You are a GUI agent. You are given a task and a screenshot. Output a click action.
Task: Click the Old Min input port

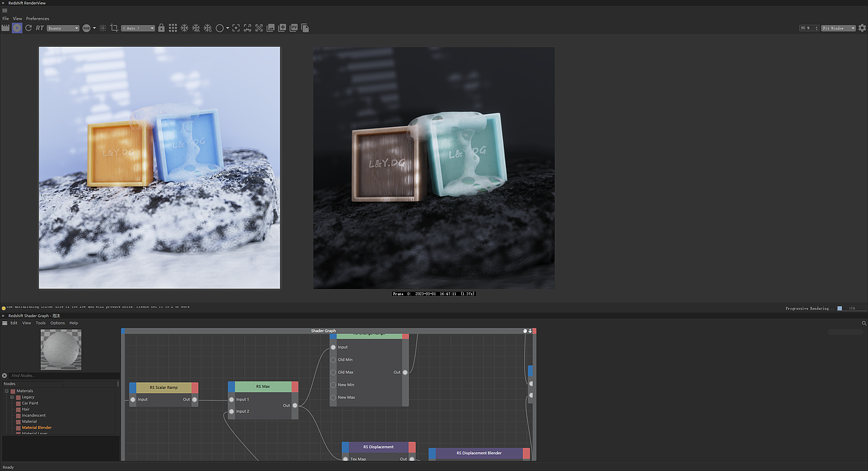(x=333, y=360)
